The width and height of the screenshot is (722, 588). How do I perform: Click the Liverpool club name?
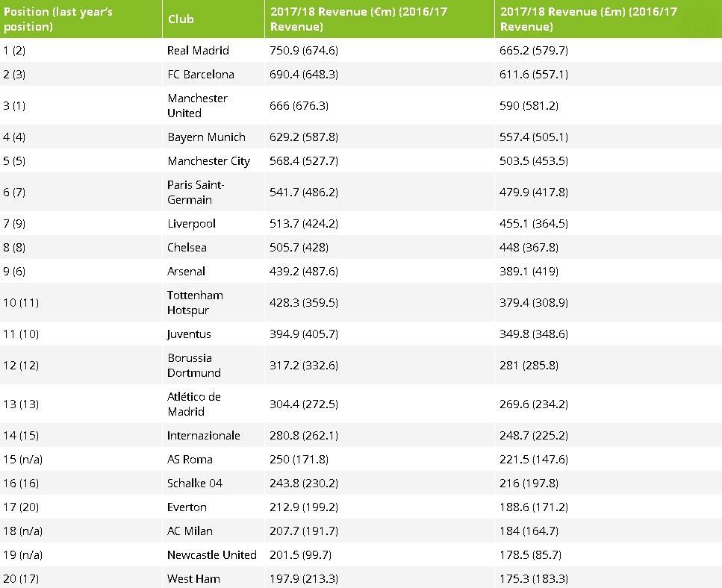[x=191, y=224]
